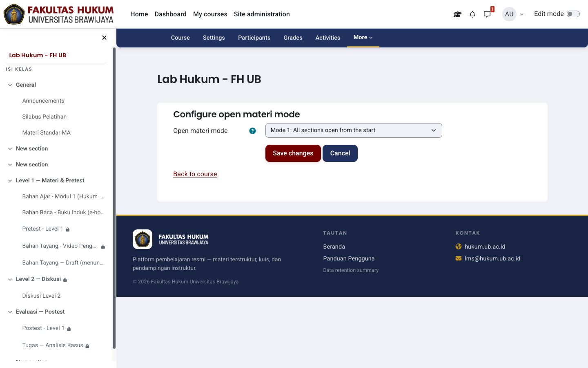Screen dimensions: 588x368
Task: Open Materi Standar MA item
Action: [47, 133]
